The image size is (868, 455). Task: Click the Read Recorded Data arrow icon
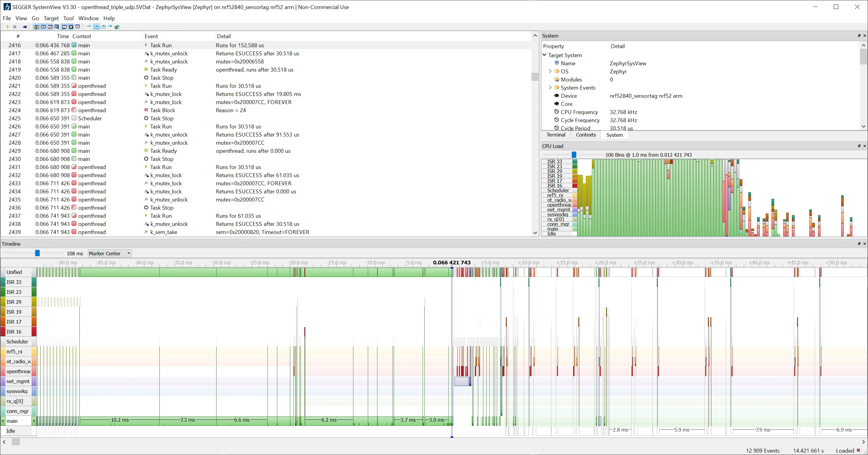tap(24, 27)
